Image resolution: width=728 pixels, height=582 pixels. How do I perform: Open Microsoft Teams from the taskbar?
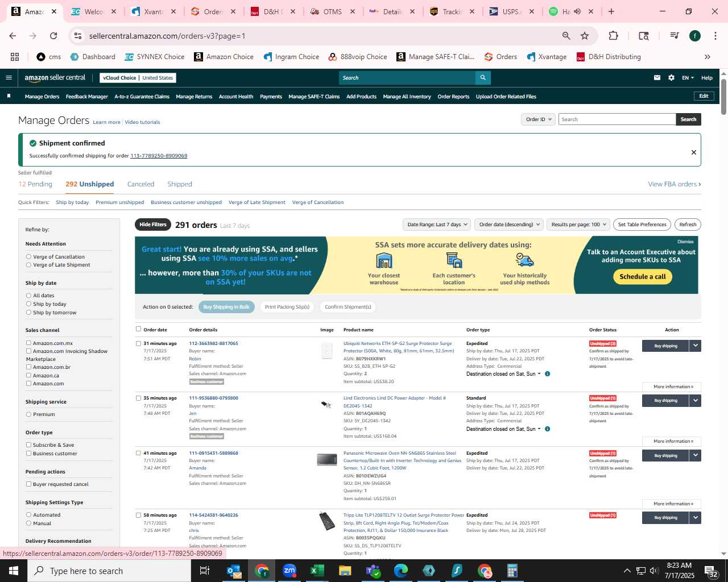pyautogui.click(x=373, y=571)
